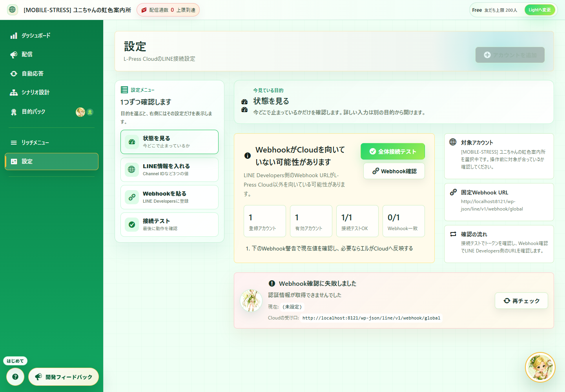This screenshot has height=392, width=565.
Task: Open 目的パック in the sidebar
Action: pyautogui.click(x=51, y=112)
